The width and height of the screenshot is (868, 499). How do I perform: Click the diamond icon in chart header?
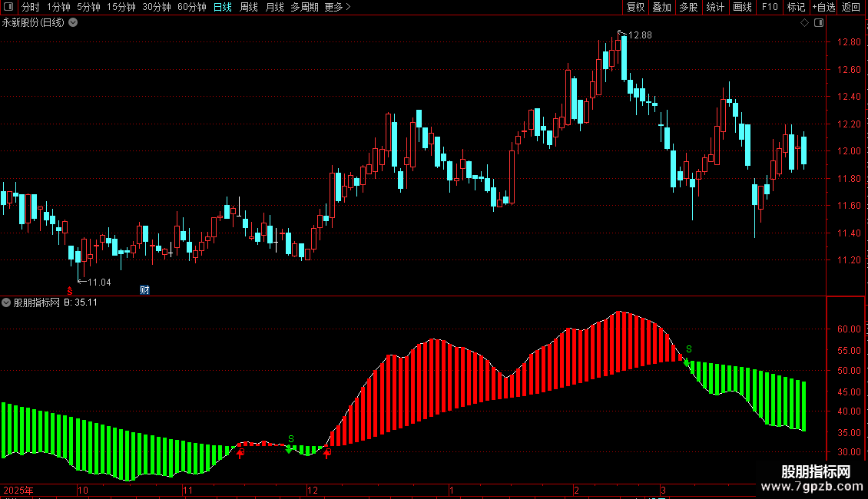tap(805, 23)
